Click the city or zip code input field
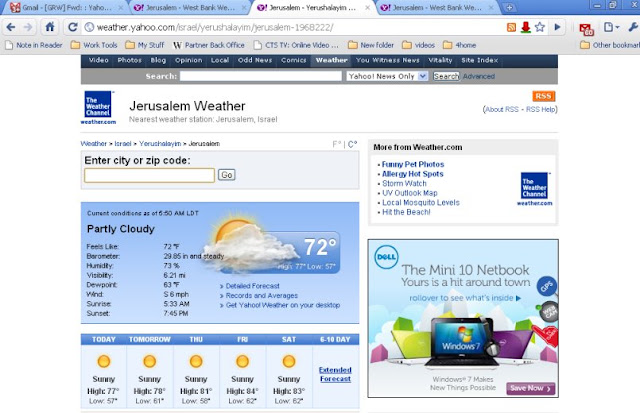 [149, 175]
